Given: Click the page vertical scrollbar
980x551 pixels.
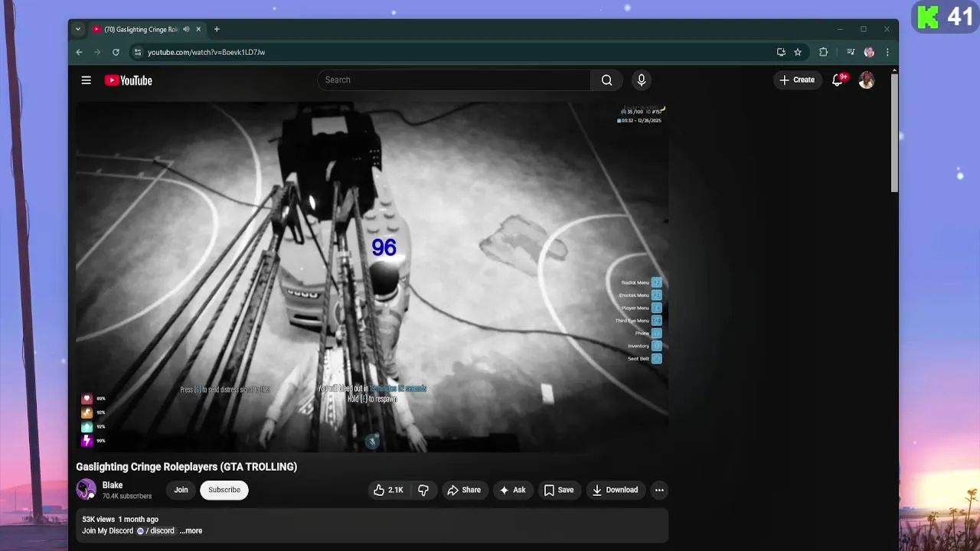Looking at the screenshot, I should [894, 132].
